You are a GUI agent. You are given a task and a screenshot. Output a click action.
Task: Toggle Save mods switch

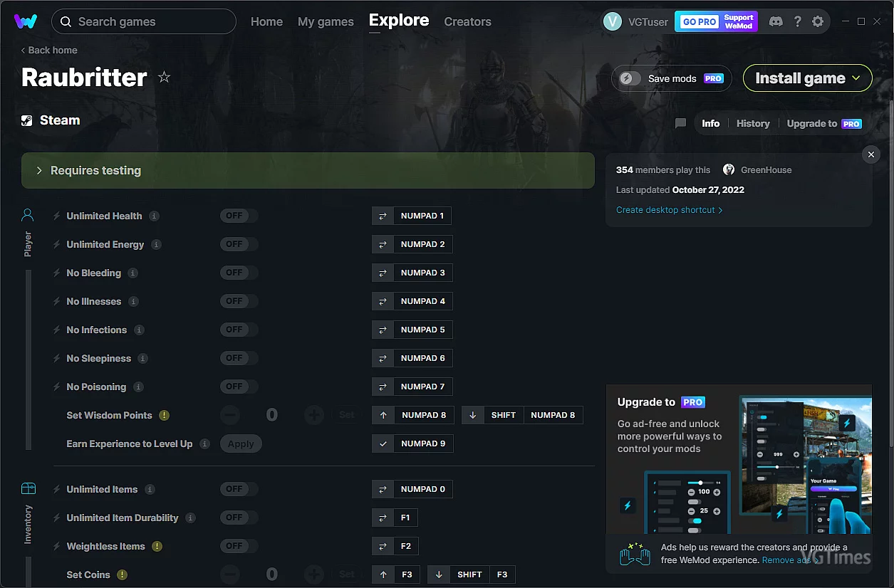(630, 78)
